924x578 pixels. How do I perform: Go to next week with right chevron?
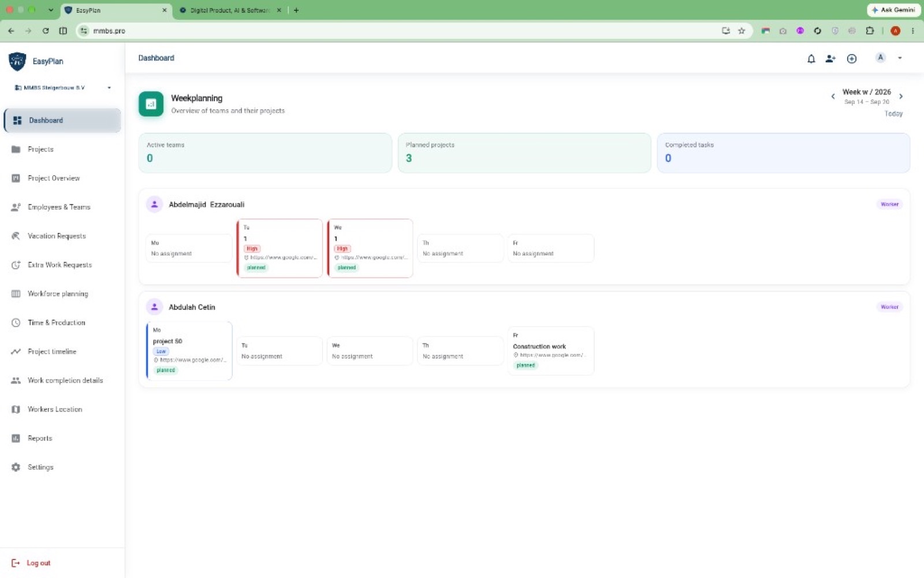(901, 97)
